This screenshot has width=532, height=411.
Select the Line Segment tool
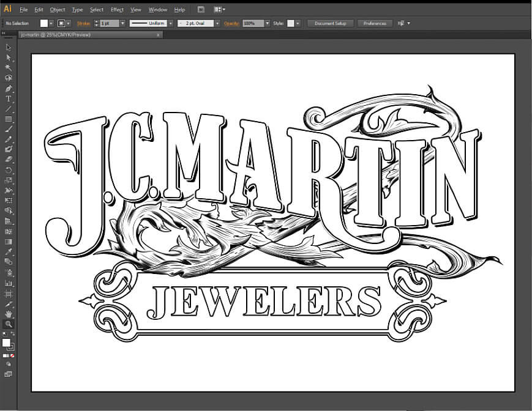[9, 109]
